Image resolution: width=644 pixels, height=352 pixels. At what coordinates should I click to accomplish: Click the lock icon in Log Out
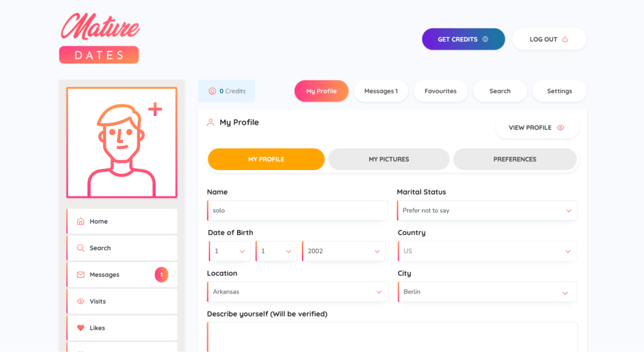click(565, 39)
